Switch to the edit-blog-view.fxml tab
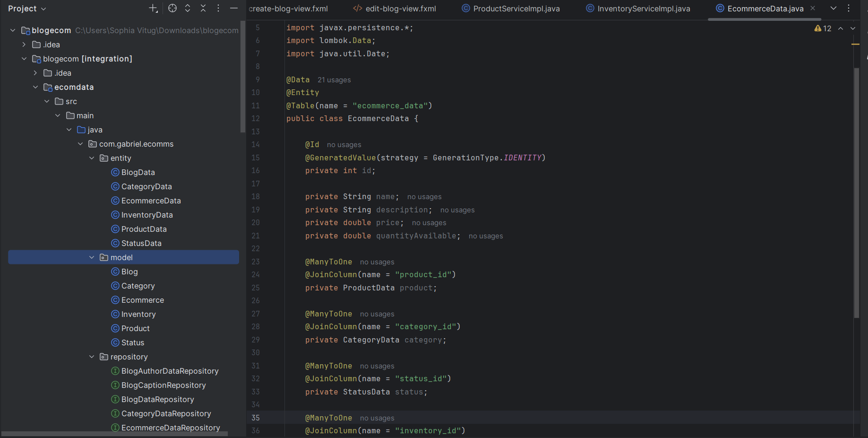868x438 pixels. point(400,9)
